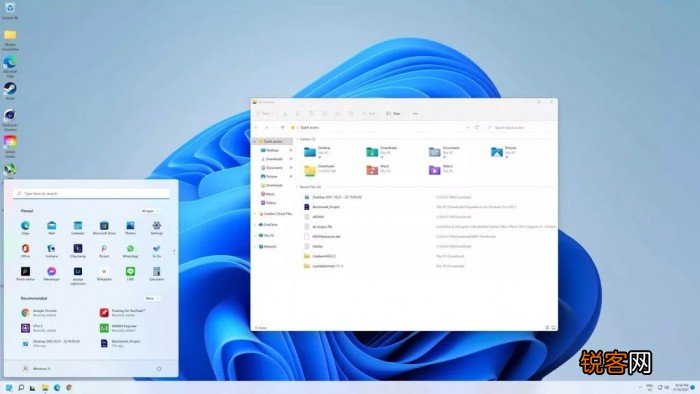Launch LINE from pinned apps
This screenshot has height=394, width=700.
[x=130, y=274]
